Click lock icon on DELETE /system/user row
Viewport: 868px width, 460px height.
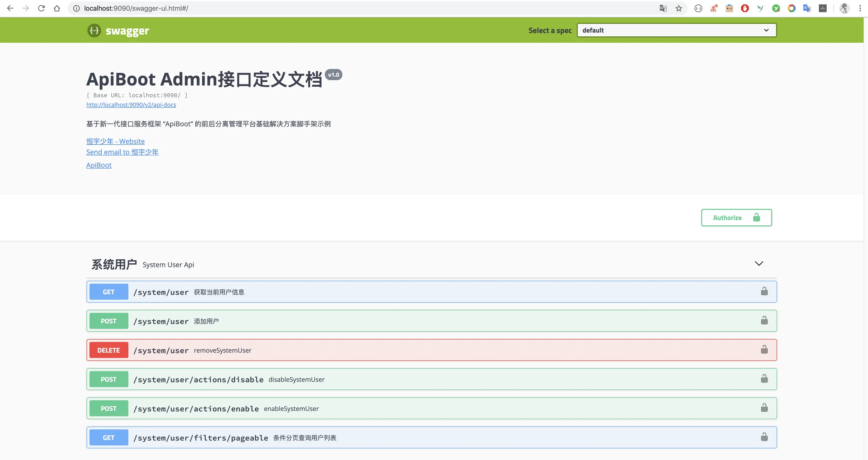(x=764, y=350)
